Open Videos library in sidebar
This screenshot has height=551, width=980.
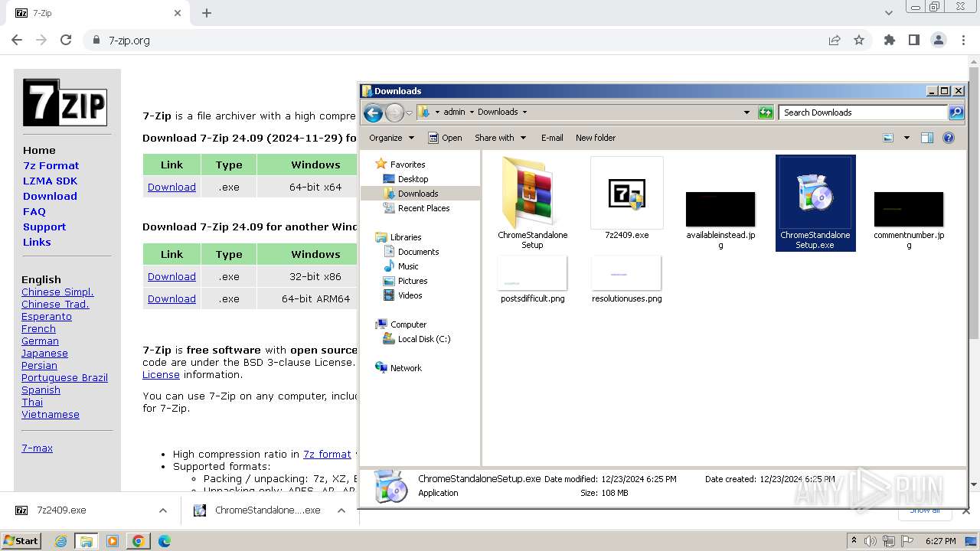[x=403, y=295]
